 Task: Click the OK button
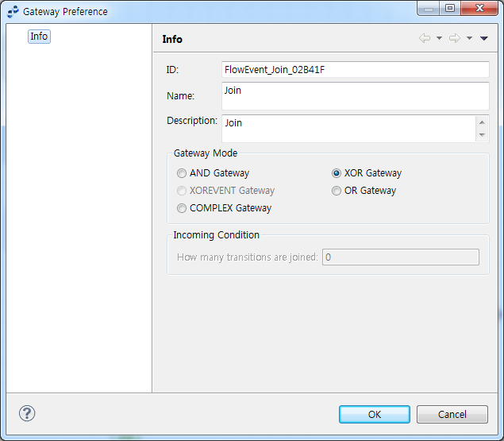coord(375,414)
